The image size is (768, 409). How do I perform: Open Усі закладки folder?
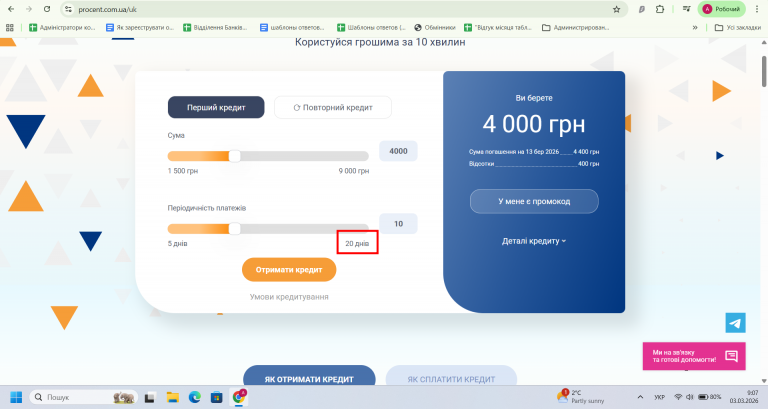coord(738,27)
